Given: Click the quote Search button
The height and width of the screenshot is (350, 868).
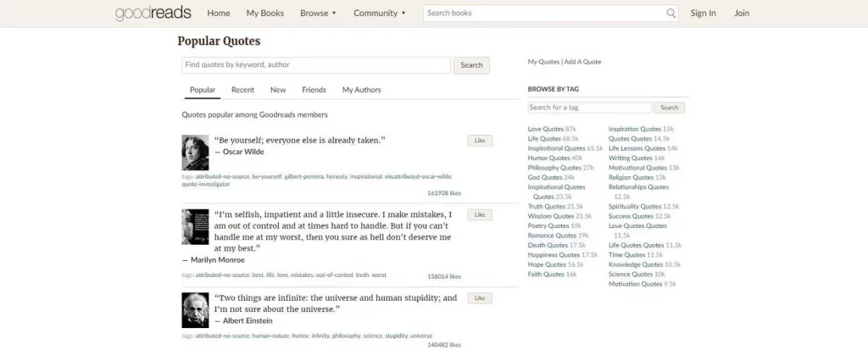Looking at the screenshot, I should pyautogui.click(x=471, y=65).
